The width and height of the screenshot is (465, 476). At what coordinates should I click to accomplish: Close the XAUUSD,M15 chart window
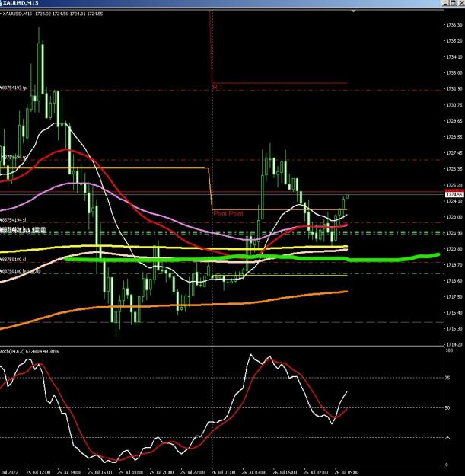pyautogui.click(x=461, y=3)
